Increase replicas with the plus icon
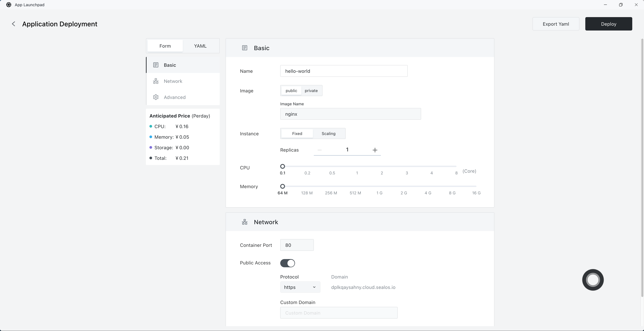 click(375, 150)
